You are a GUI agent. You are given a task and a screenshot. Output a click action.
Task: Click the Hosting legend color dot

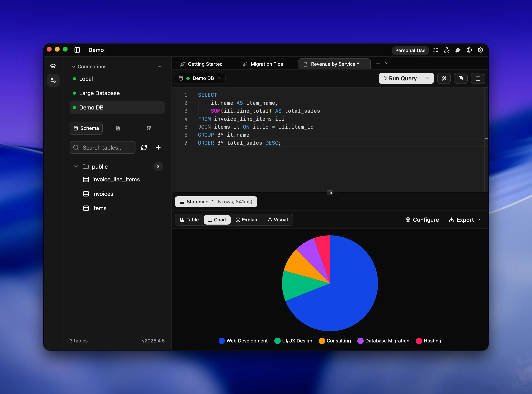pos(419,341)
